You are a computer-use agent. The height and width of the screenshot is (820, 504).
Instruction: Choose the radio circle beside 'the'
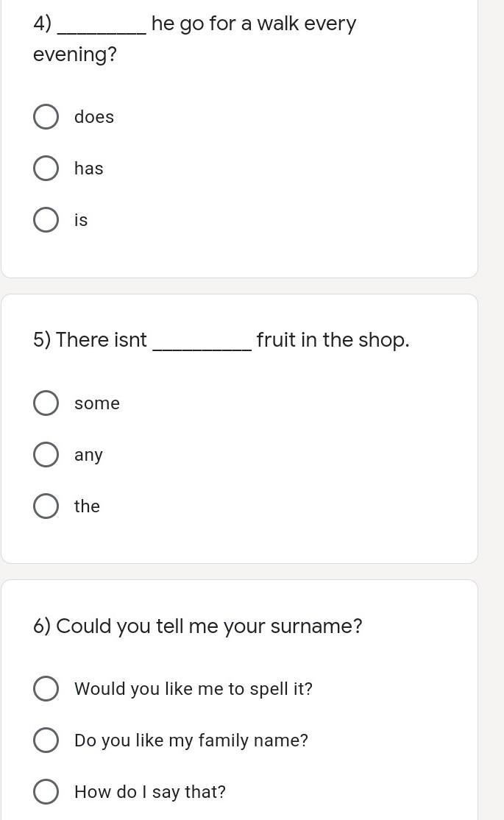(x=46, y=506)
